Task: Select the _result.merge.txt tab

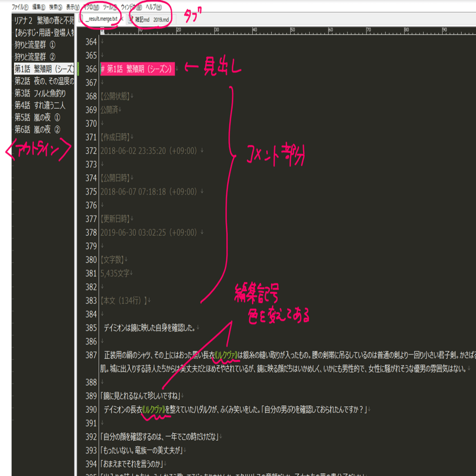Action: [x=101, y=19]
